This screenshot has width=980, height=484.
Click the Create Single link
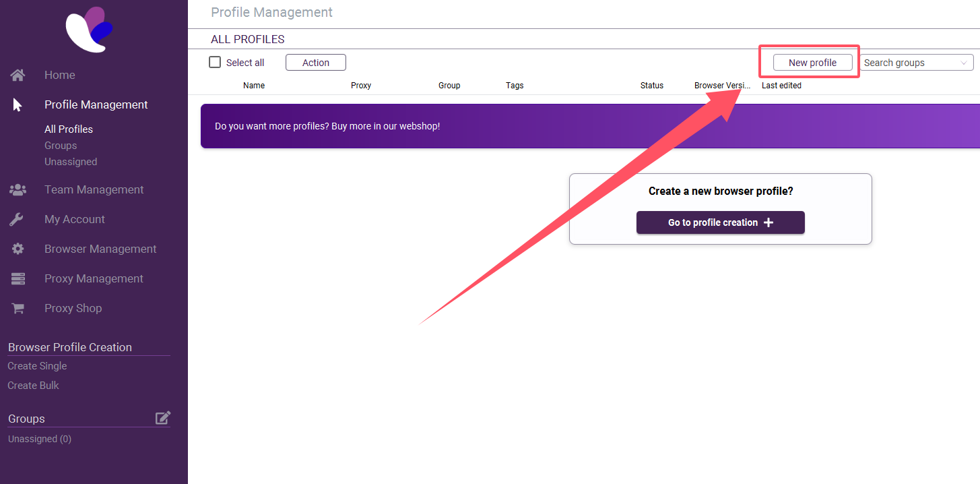coord(37,366)
